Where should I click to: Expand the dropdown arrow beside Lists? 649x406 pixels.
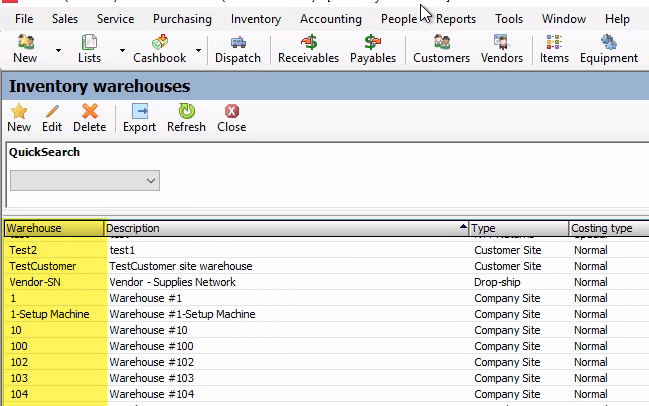(122, 50)
